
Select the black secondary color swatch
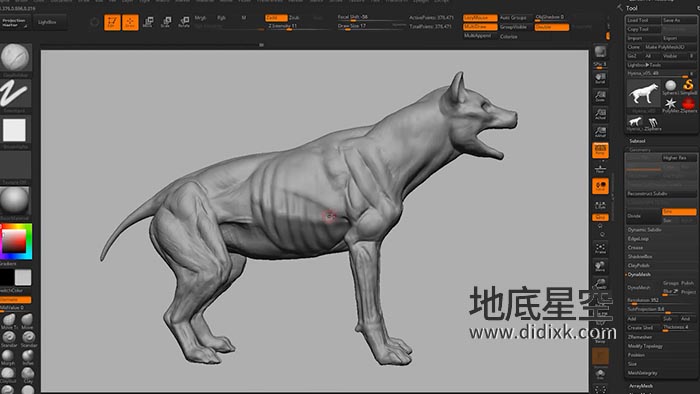click(7, 278)
